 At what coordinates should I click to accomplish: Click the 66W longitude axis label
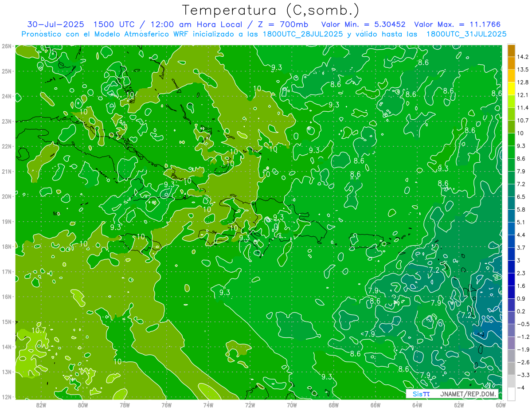coord(375,405)
